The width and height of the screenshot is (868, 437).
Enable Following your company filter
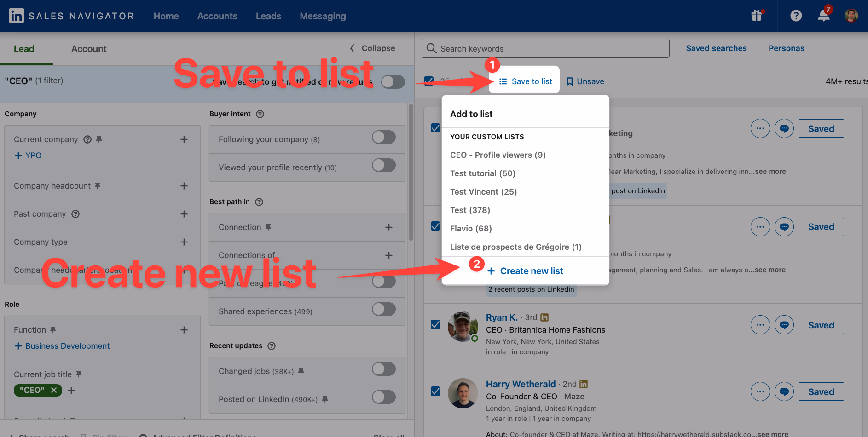(384, 137)
